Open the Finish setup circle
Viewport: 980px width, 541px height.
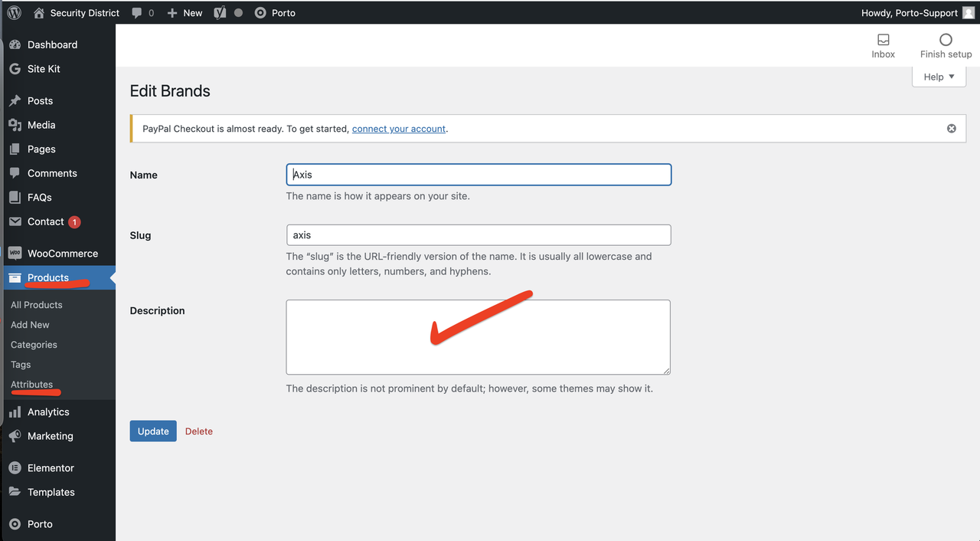[946, 40]
